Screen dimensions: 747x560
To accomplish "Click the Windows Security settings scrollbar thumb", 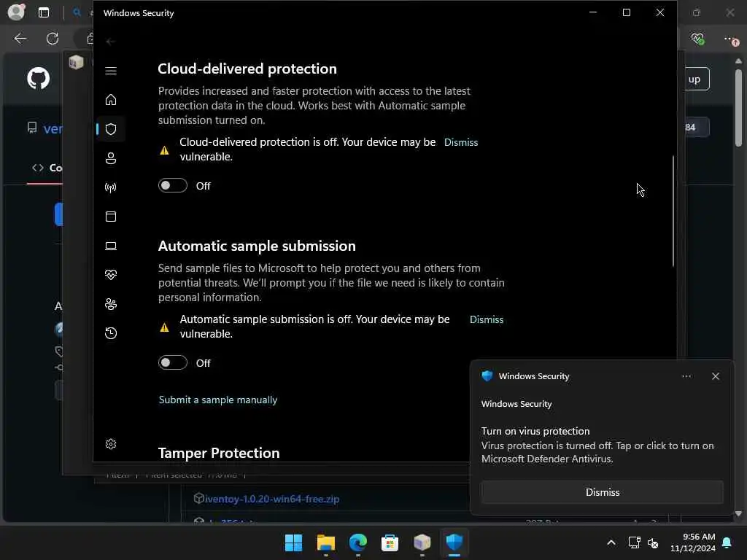I will [673, 211].
